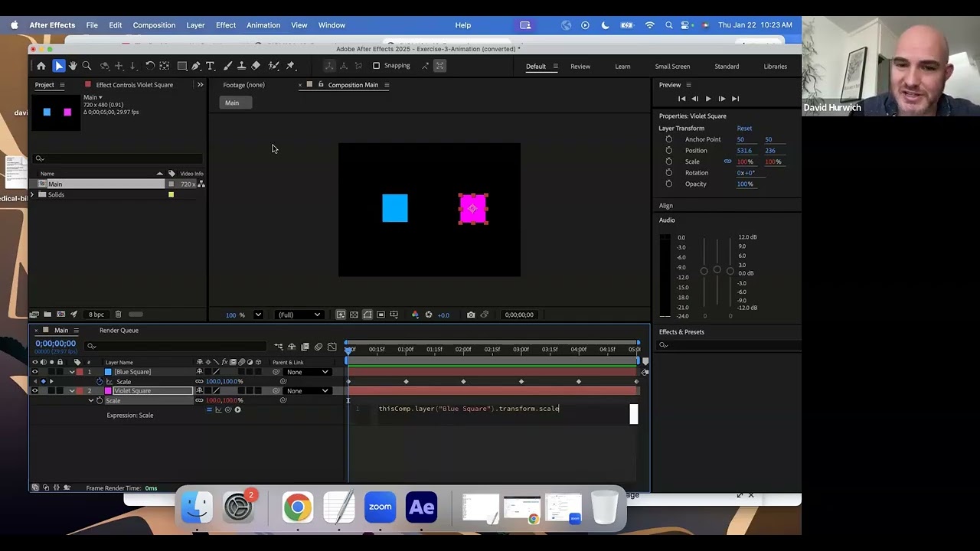Select the Home icon in toolbar

pyautogui.click(x=41, y=66)
